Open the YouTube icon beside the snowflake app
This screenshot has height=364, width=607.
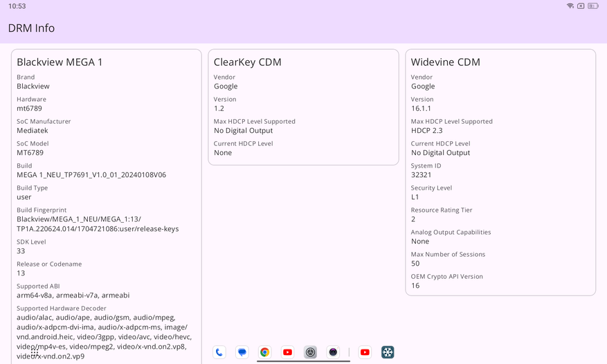coord(365,352)
